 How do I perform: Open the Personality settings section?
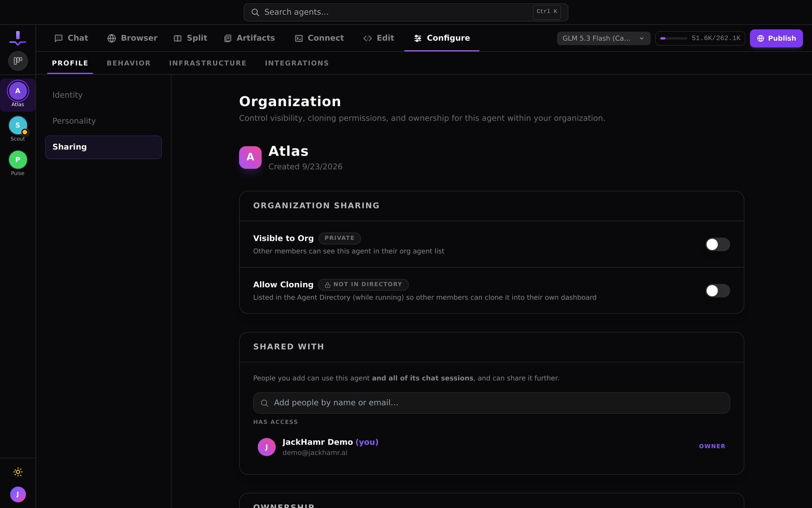(104, 121)
